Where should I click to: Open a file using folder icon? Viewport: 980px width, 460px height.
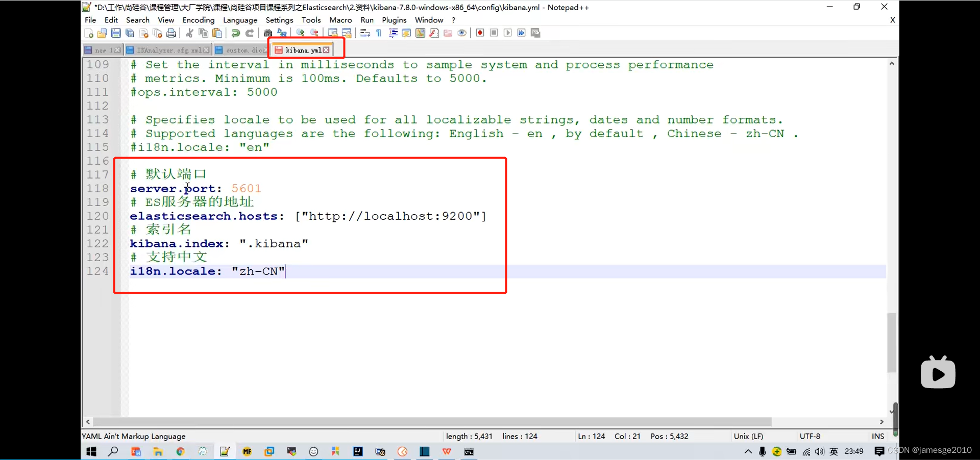[x=102, y=33]
